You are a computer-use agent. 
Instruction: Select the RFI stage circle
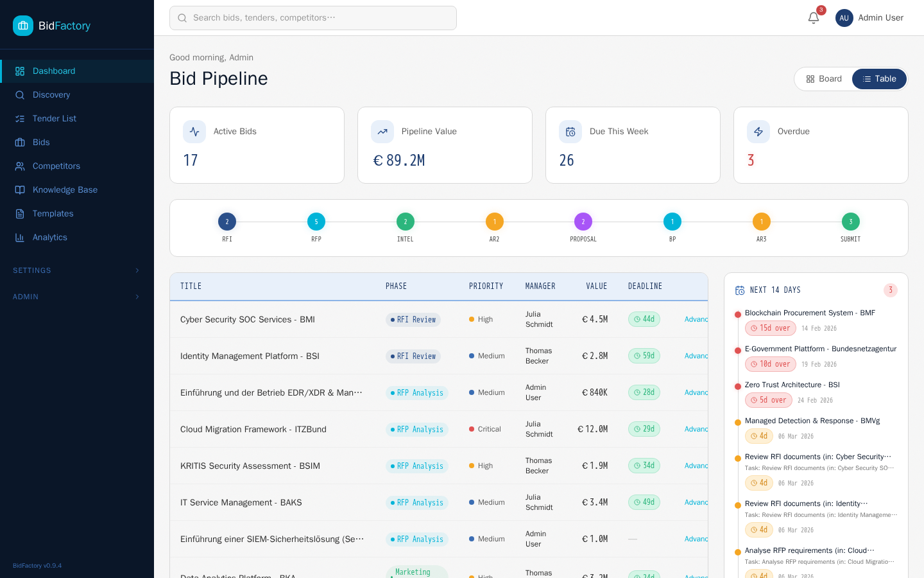point(227,222)
